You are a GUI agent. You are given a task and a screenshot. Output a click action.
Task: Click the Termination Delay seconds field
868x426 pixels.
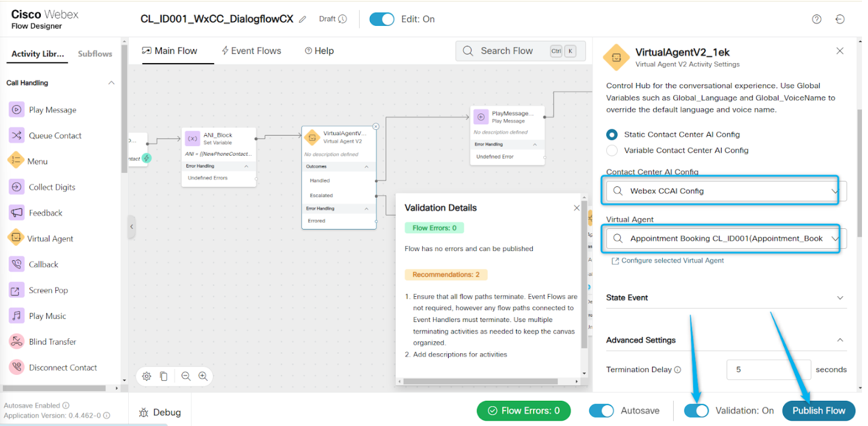(x=768, y=370)
